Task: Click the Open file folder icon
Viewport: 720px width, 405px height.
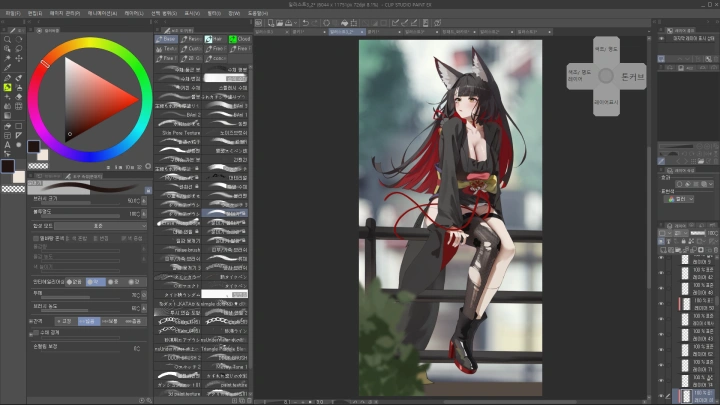Action: (x=279, y=22)
